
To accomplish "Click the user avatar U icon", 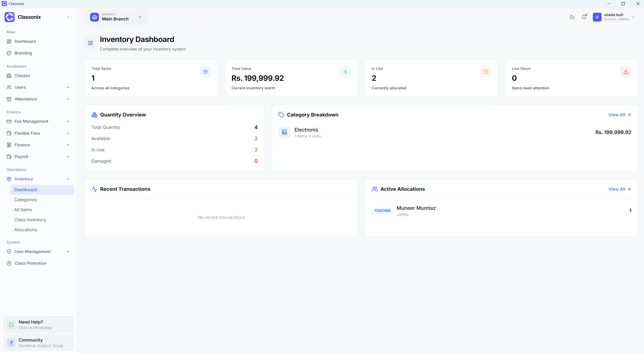I will pos(597,17).
